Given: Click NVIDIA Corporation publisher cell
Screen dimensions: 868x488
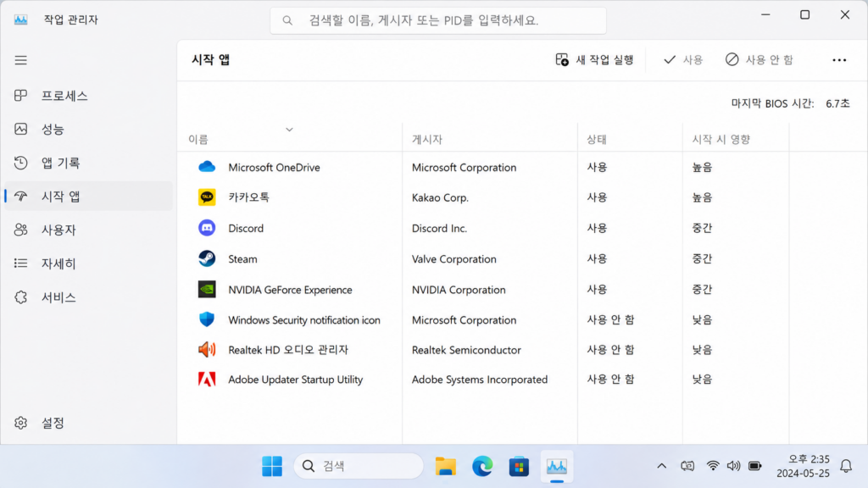Looking at the screenshot, I should coord(459,290).
